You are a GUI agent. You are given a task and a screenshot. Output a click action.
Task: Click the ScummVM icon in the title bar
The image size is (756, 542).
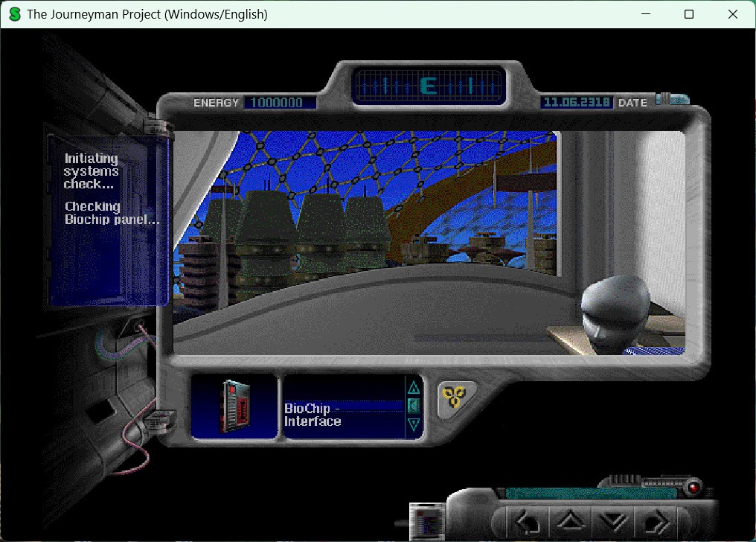[x=15, y=14]
